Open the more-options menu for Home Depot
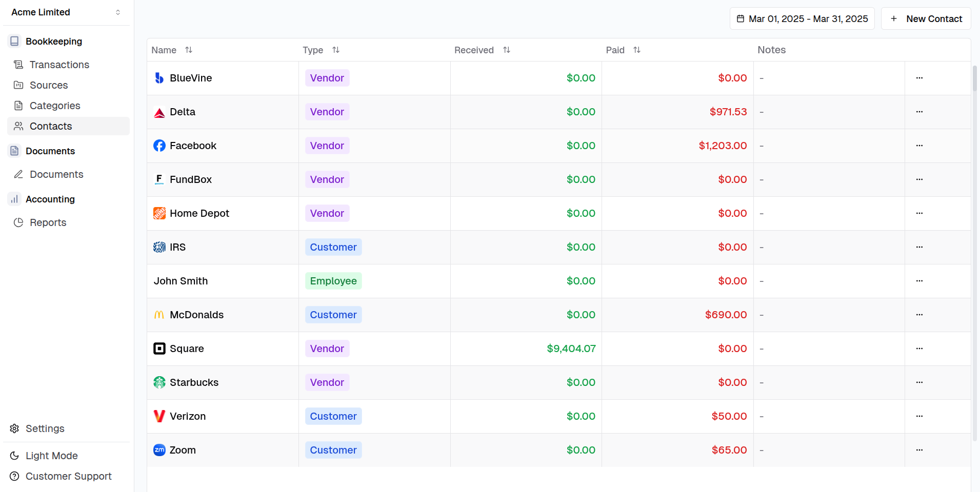980x492 pixels. click(919, 213)
